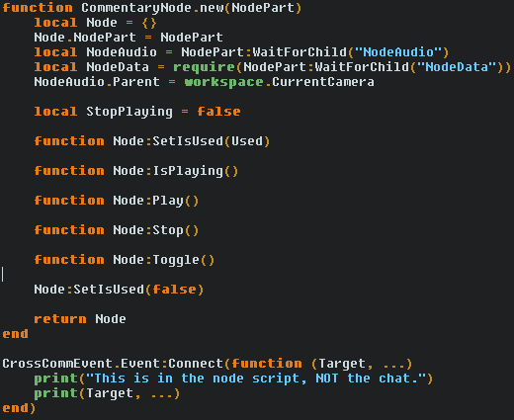
Task: Click the StopPlaying variable name
Action: 129,112
